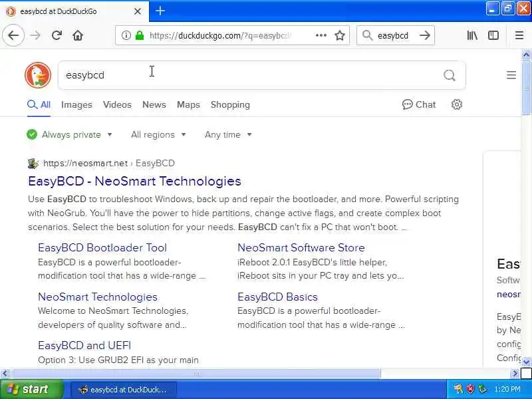The height and width of the screenshot is (399, 532).
Task: Submit toolbar search with the arrow
Action: (425, 35)
